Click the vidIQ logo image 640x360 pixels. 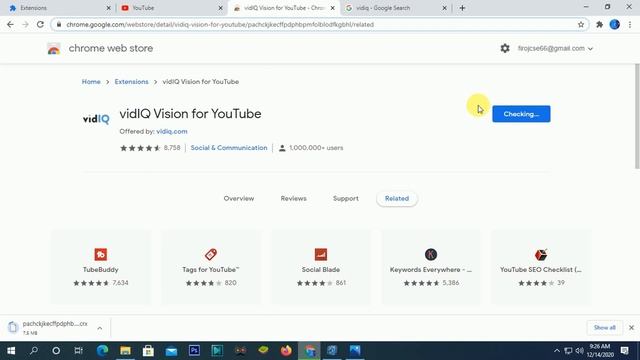(96, 119)
